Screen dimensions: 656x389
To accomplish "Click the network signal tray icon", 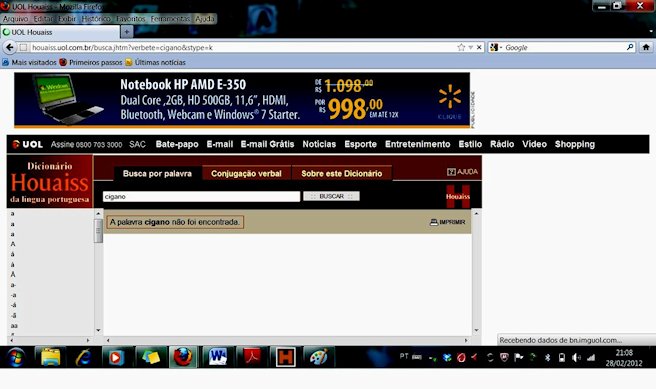I will click(591, 357).
